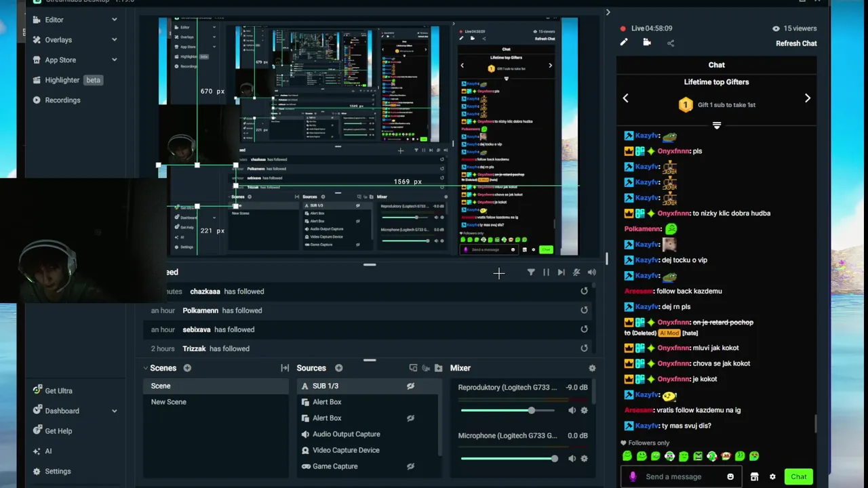Click the Onyxfnnn username in pls message
The width and height of the screenshot is (868, 488).
(x=673, y=151)
